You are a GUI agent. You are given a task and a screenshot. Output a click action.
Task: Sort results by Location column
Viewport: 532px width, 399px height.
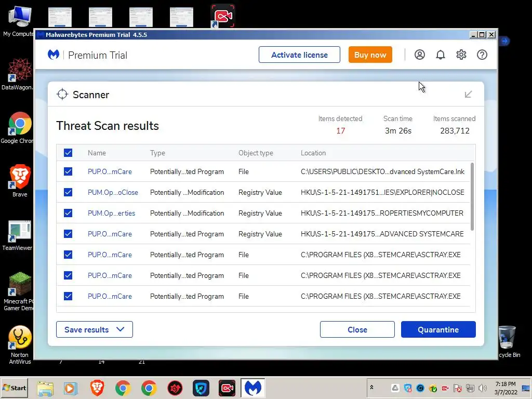coord(313,153)
